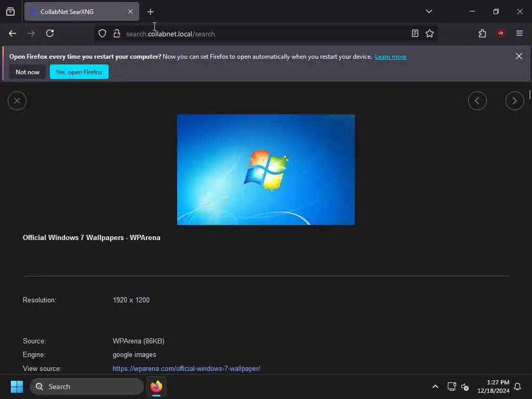The image size is (532, 399).
Task: Reload the current page
Action: point(50,33)
